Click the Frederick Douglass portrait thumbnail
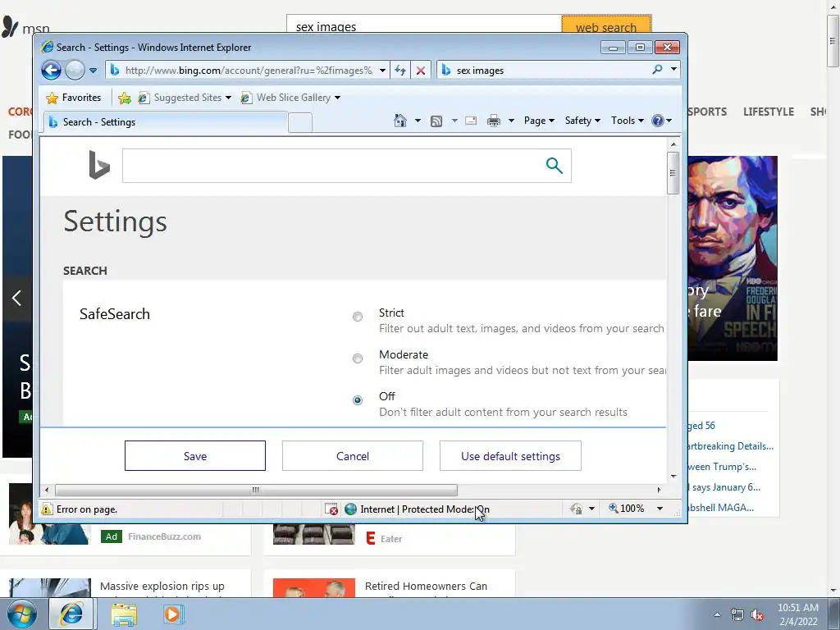Viewport: 840px width, 630px height. pos(733,258)
